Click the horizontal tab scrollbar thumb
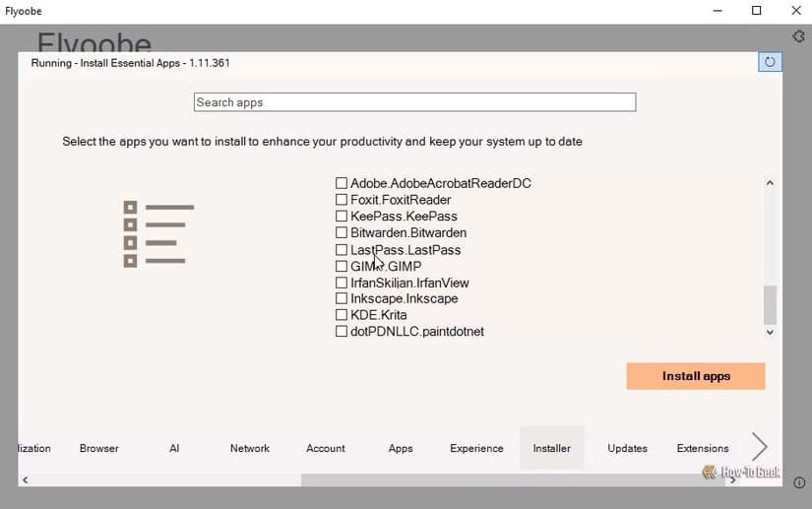Image resolution: width=812 pixels, height=509 pixels. coord(513,480)
